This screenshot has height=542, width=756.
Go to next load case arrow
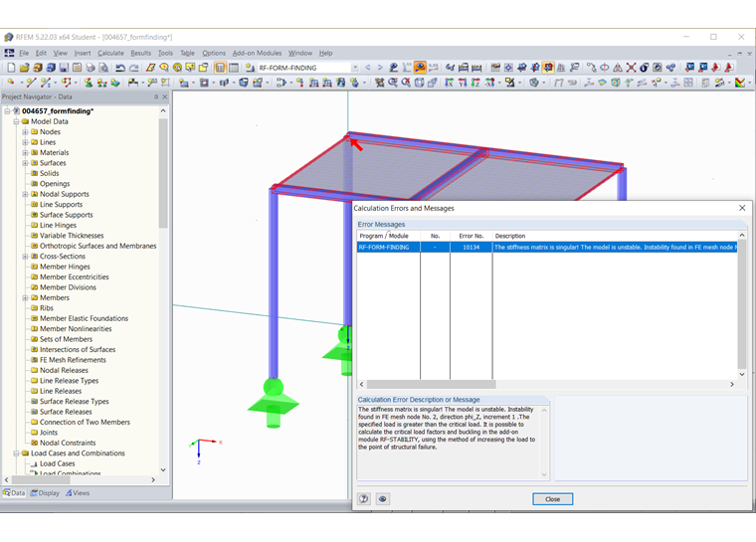[380, 68]
